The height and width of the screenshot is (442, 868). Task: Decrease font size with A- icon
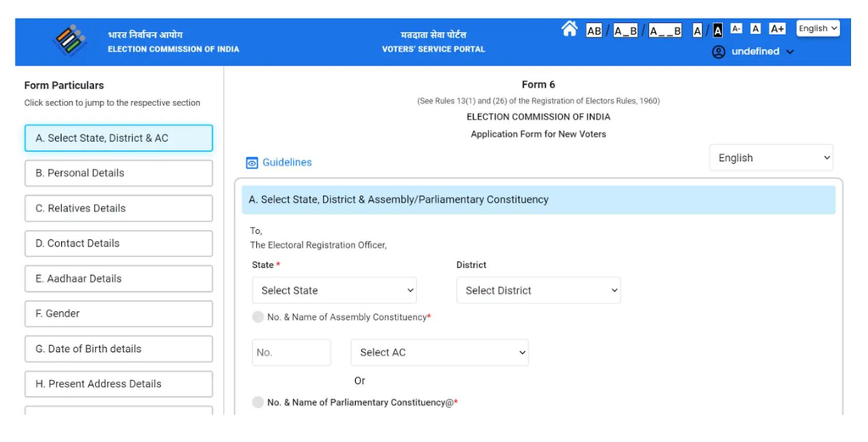click(737, 29)
